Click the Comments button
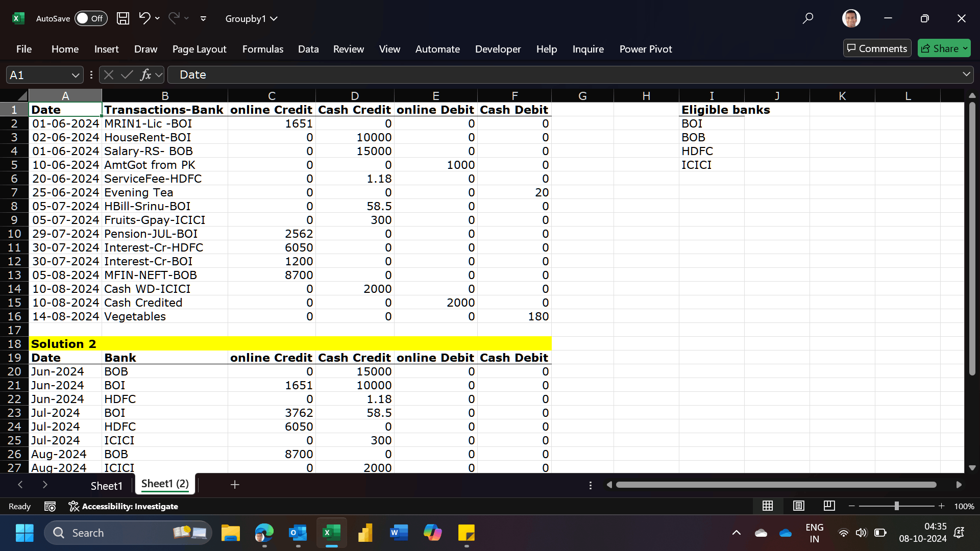 pos(877,48)
